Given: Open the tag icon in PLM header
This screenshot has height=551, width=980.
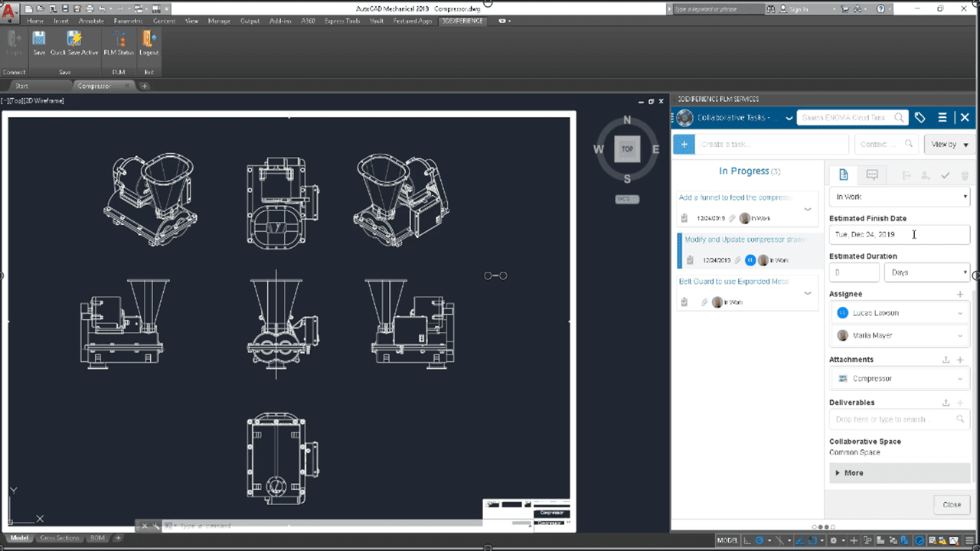Looking at the screenshot, I should 920,117.
